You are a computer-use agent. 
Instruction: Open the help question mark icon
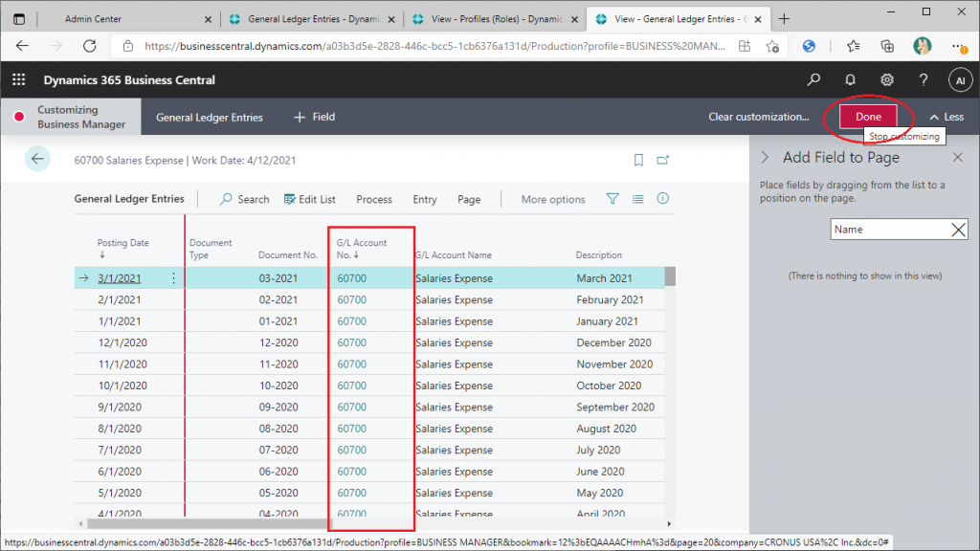click(x=924, y=80)
